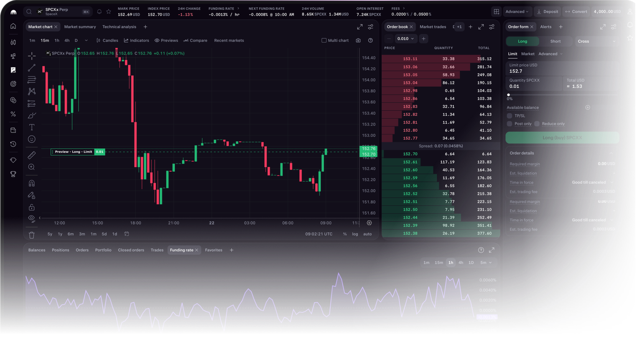The width and height of the screenshot is (642, 364).
Task: Increase order book grouping with plus
Action: pos(423,38)
